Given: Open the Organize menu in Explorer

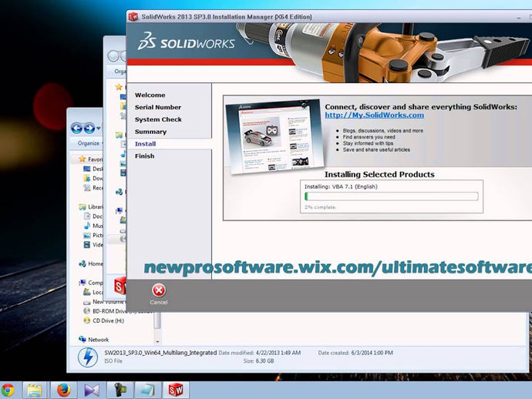Looking at the screenshot, I should point(89,143).
